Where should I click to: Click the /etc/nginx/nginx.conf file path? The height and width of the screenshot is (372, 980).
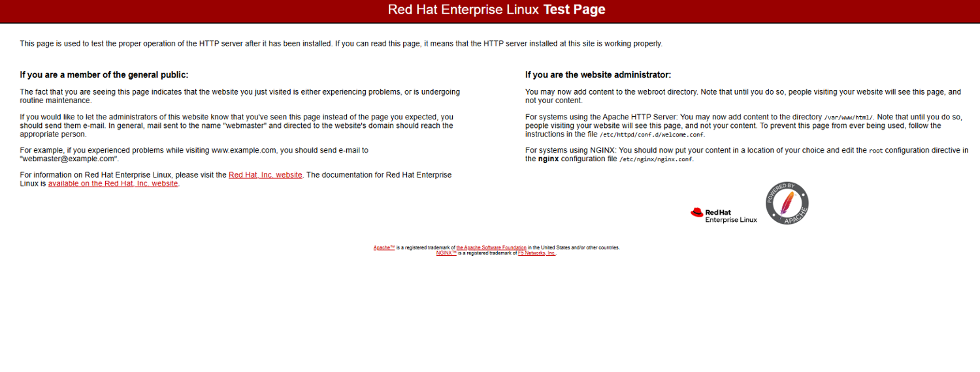tap(655, 159)
